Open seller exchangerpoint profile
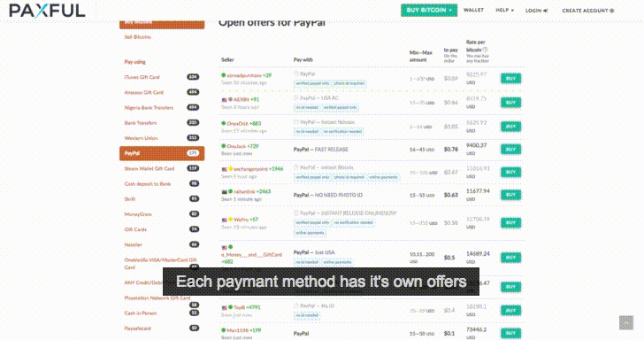This screenshot has height=340, width=644. [250, 168]
